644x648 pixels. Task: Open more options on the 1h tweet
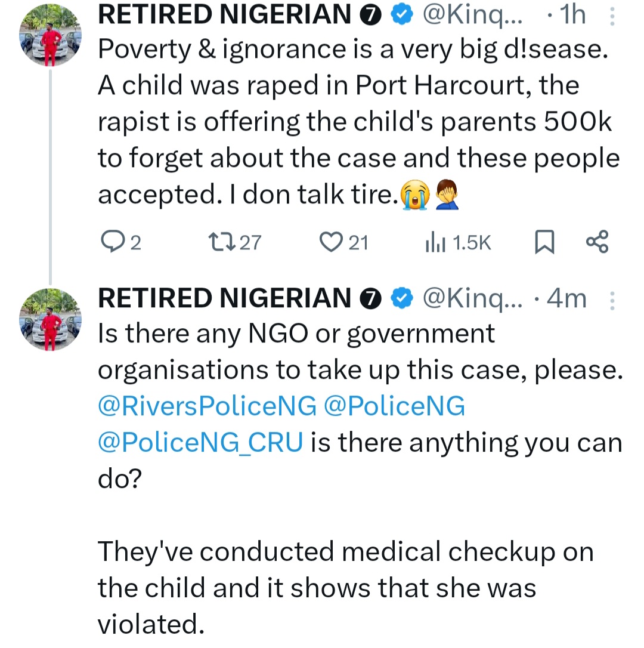click(x=612, y=16)
